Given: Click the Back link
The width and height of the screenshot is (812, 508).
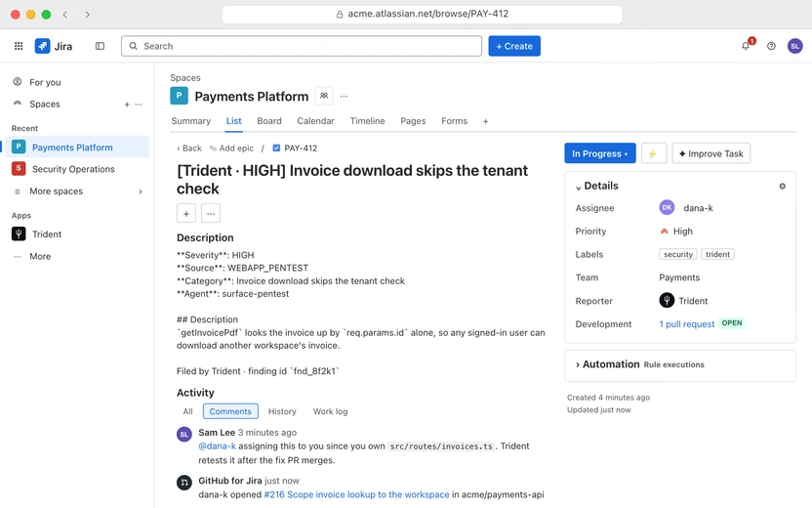Looking at the screenshot, I should click(189, 148).
